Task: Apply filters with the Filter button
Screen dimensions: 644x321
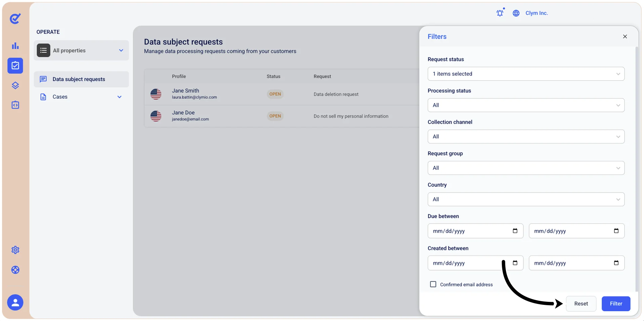Action: (x=616, y=304)
